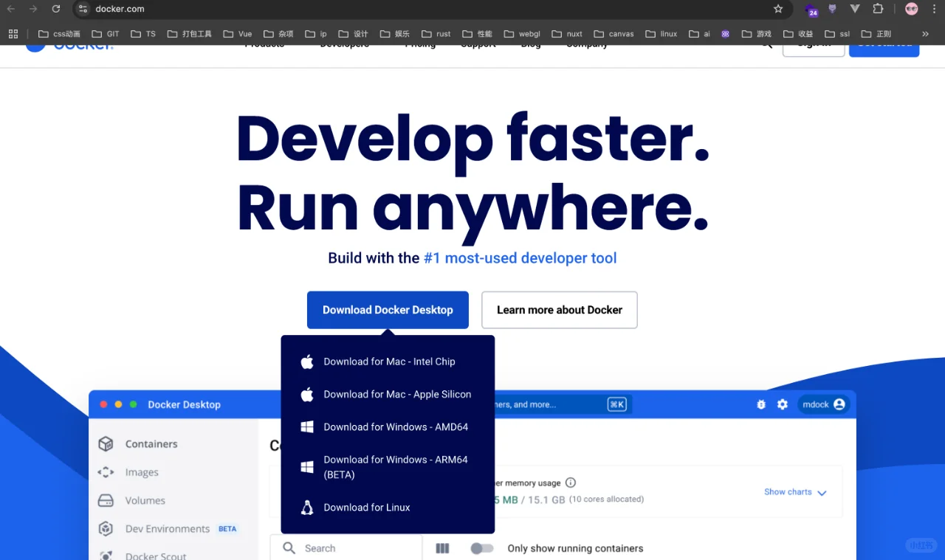Click "#1 most-used developer tool" text
Viewport: 945px width, 560px height.
[x=520, y=258]
